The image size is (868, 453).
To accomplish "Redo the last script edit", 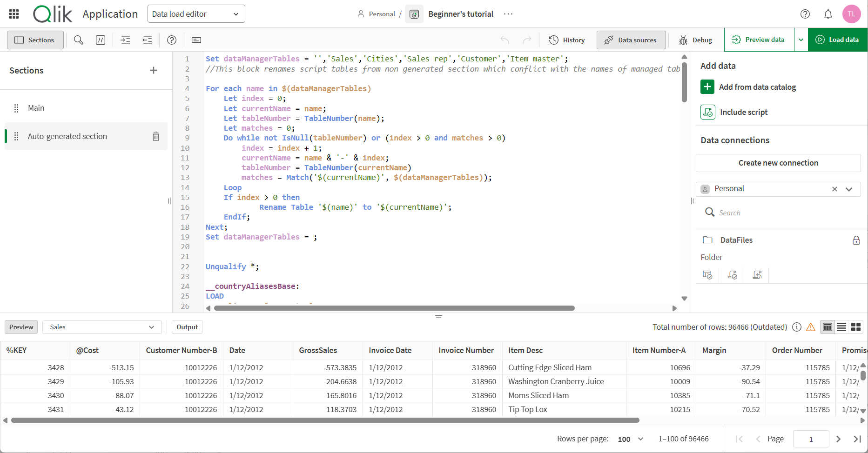I will click(x=527, y=40).
